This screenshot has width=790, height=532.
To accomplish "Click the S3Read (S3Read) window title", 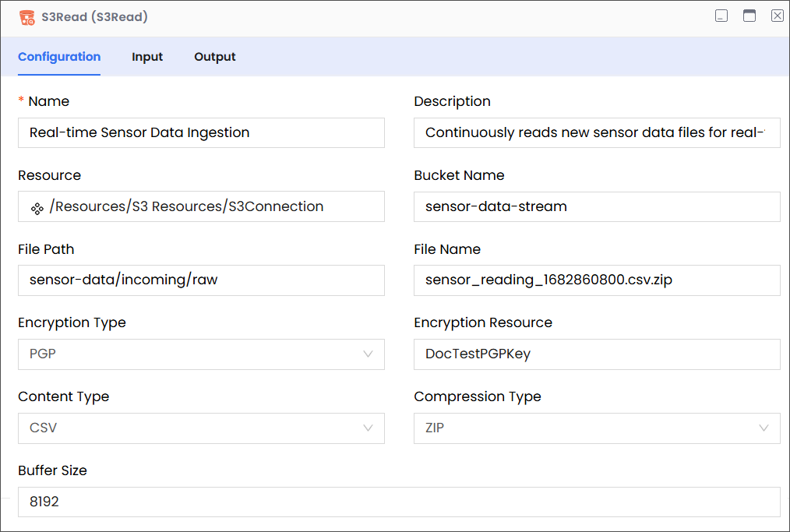I will (95, 16).
